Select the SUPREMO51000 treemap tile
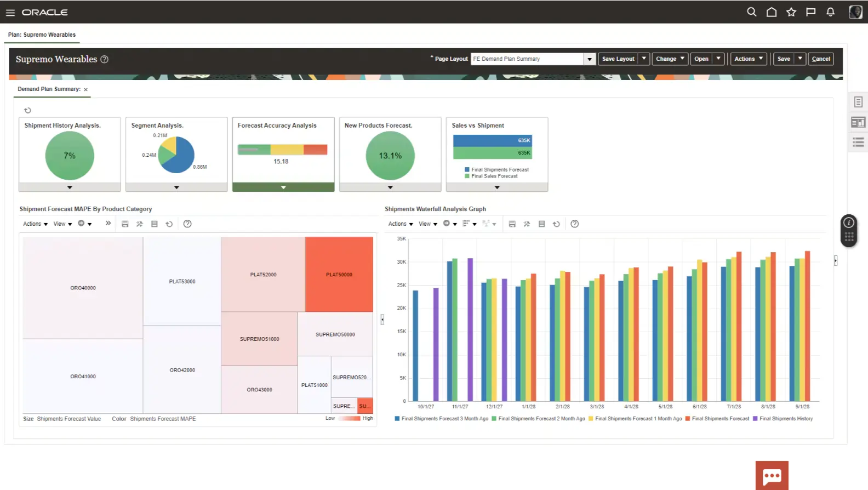Screen dimensions: 868x490 point(259,339)
